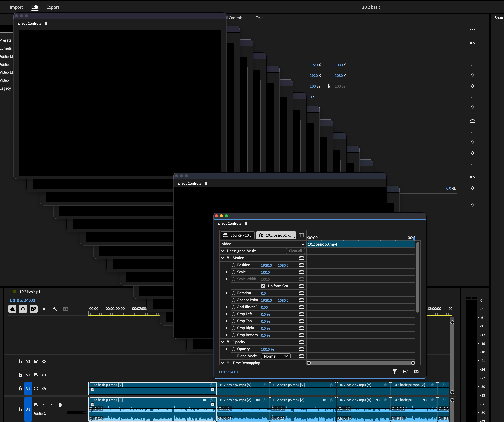
Task: Click the Add Marker icon in timeline
Action: point(44,309)
